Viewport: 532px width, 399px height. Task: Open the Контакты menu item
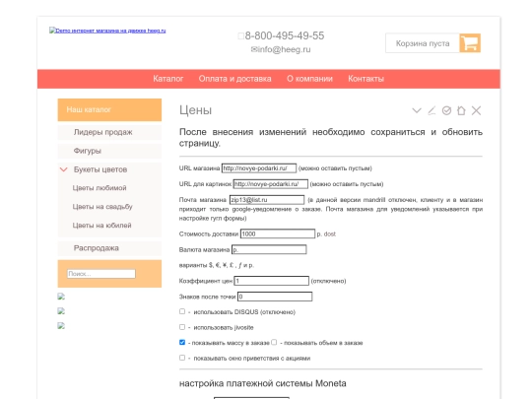click(x=366, y=79)
